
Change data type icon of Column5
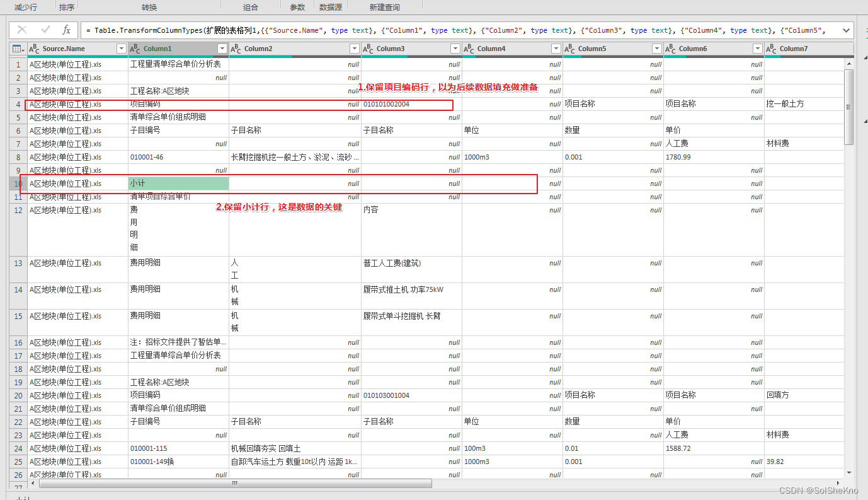click(x=570, y=49)
